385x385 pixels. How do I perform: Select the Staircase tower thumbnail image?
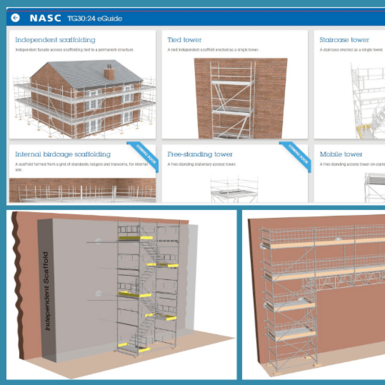367,100
